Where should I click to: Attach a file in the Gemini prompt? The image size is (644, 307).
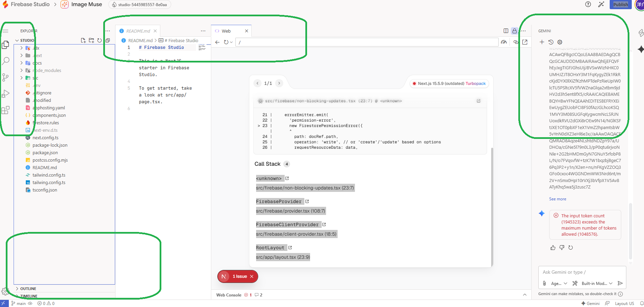coord(544,283)
